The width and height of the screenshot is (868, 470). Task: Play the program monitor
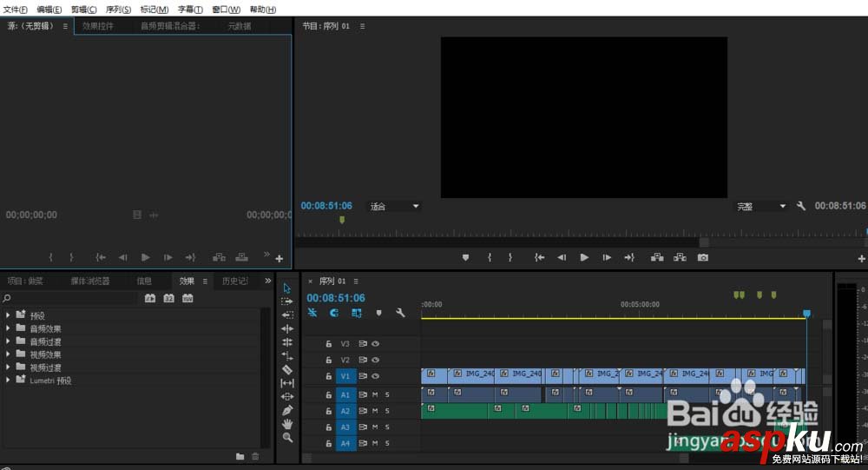tap(584, 258)
